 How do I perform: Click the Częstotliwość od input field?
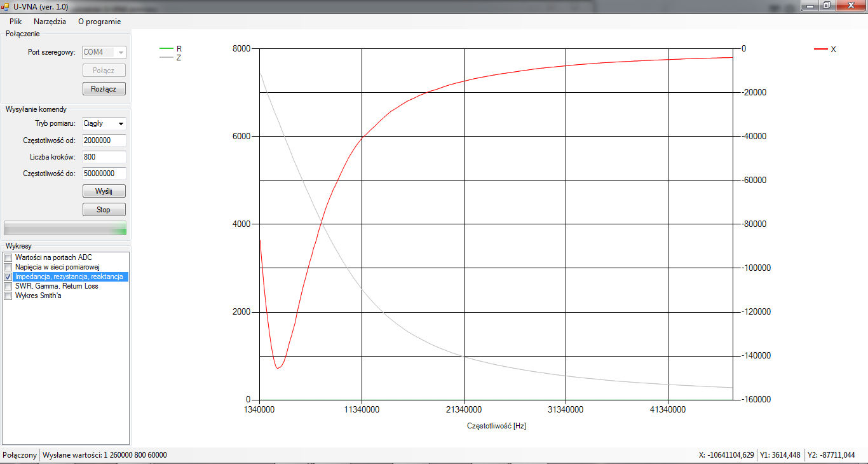104,140
